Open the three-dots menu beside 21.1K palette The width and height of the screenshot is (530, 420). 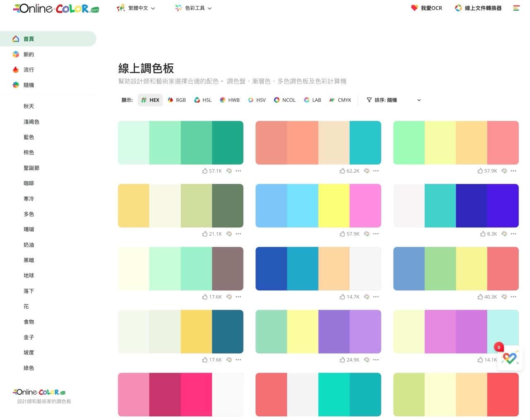[238, 234]
